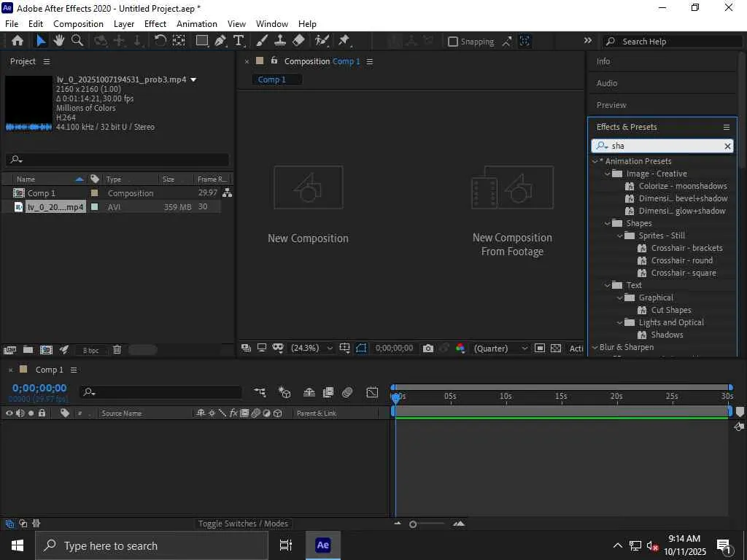Select the Selection arrow tool
Screen dimensions: 747x560
(x=41, y=41)
